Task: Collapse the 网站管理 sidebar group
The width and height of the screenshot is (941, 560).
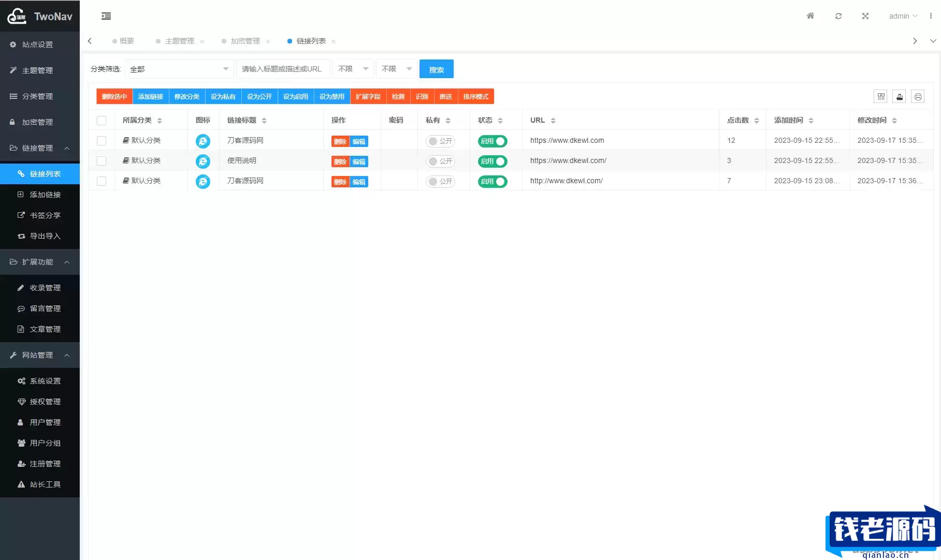Action: tap(40, 355)
